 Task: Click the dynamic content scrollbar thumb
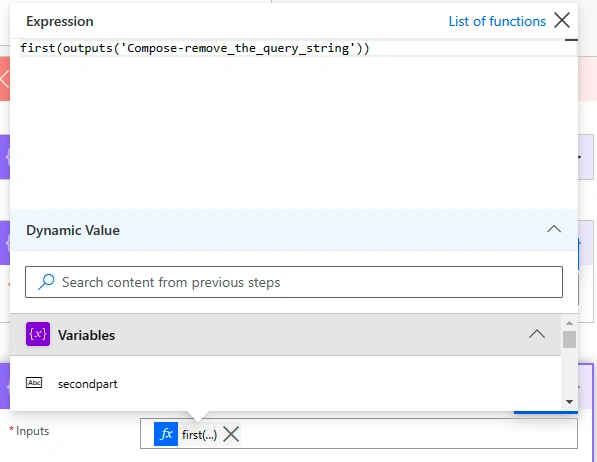click(x=569, y=339)
